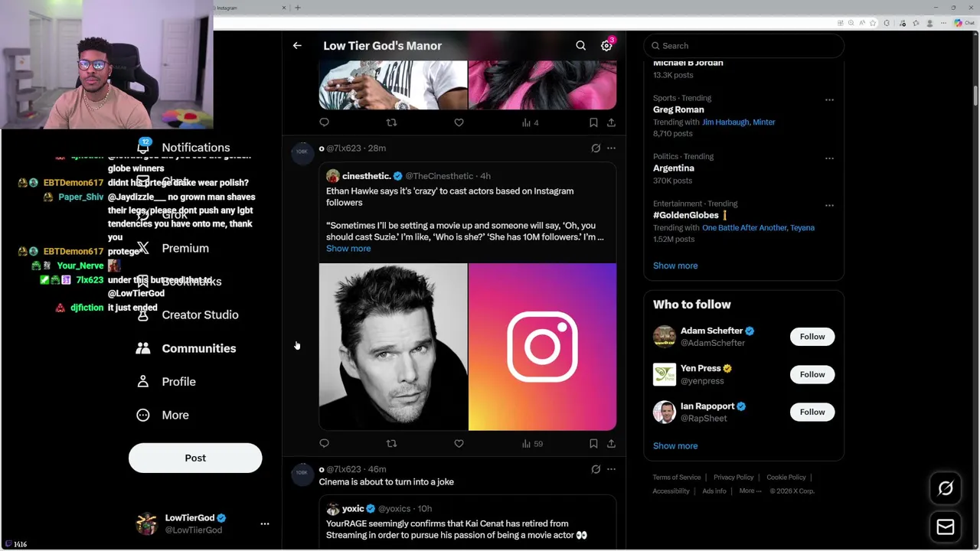Follow Ian Rapoport
The height and width of the screenshot is (551, 980).
click(812, 412)
